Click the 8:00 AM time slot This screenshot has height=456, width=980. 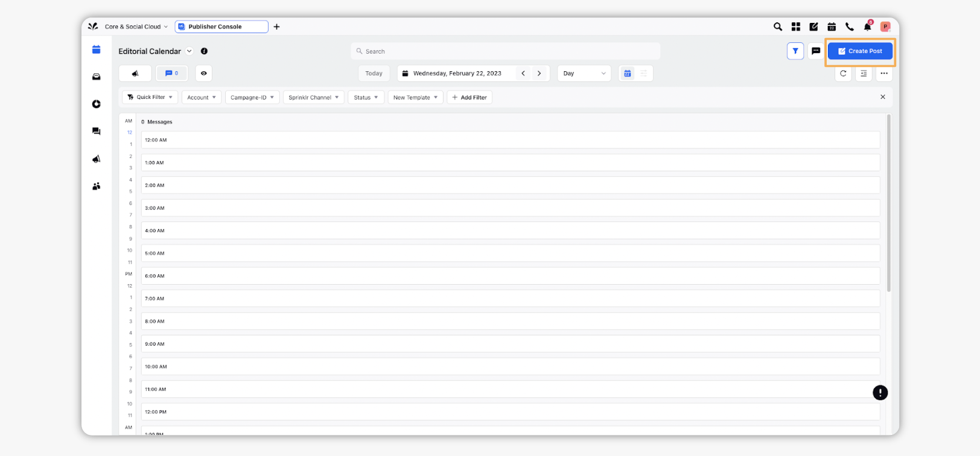(511, 321)
